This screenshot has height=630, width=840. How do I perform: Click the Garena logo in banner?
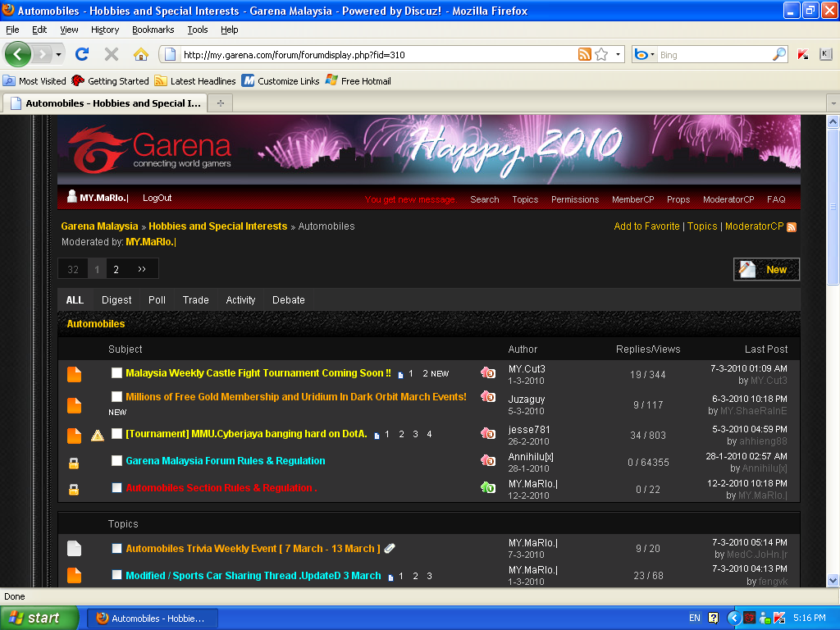pos(150,150)
